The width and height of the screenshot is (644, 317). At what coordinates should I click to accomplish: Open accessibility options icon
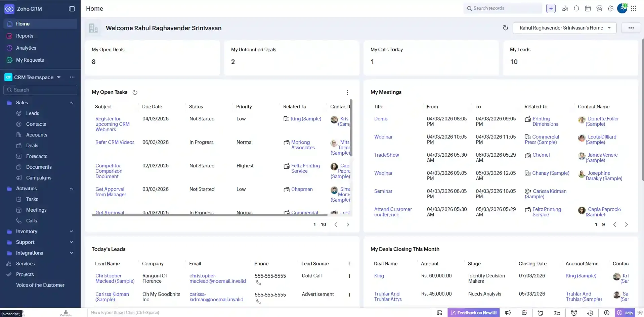(607, 313)
